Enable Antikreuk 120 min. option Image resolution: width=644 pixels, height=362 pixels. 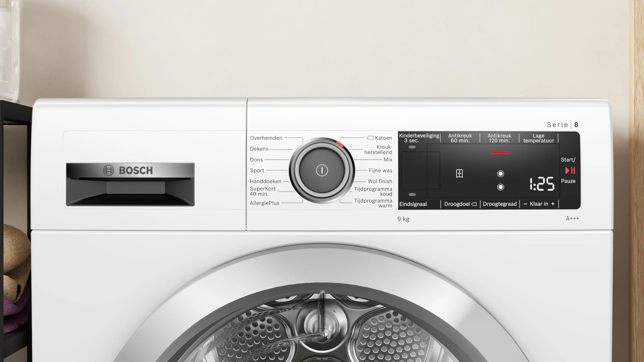(x=499, y=138)
